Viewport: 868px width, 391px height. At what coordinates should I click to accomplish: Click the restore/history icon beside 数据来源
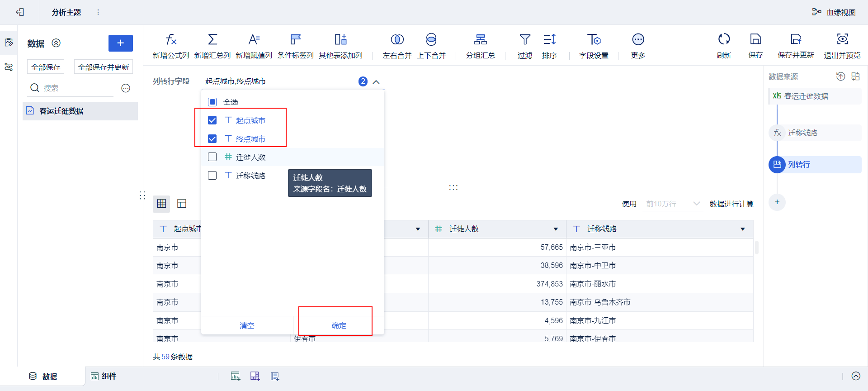(x=840, y=76)
